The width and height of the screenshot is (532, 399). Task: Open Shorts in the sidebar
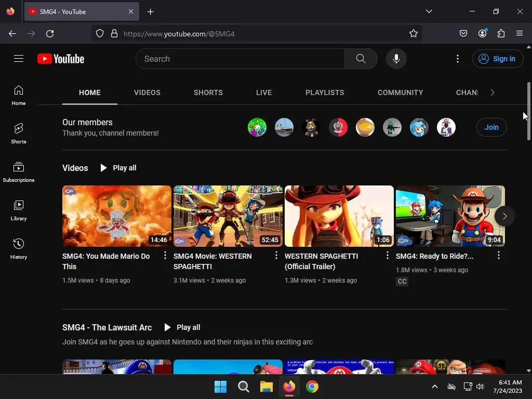19,134
